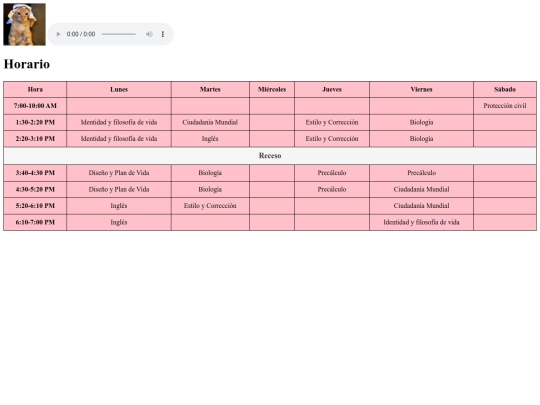Select the Sábado column header

pos(505,90)
